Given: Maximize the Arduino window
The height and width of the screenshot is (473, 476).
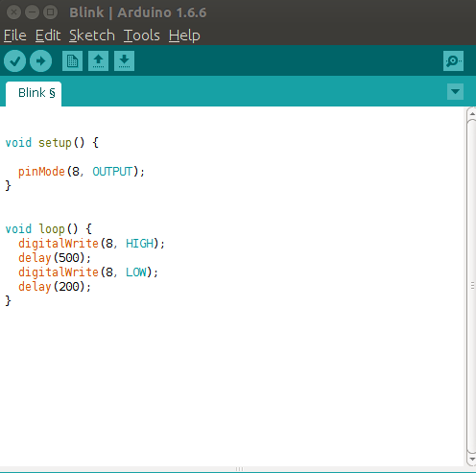Looking at the screenshot, I should pyautogui.click(x=50, y=12).
